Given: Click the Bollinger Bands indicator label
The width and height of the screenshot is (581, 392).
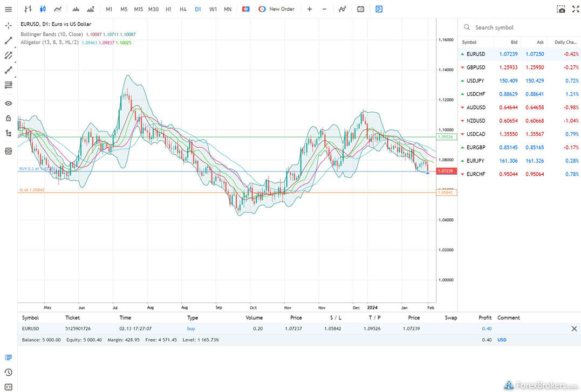Looking at the screenshot, I should [x=51, y=34].
